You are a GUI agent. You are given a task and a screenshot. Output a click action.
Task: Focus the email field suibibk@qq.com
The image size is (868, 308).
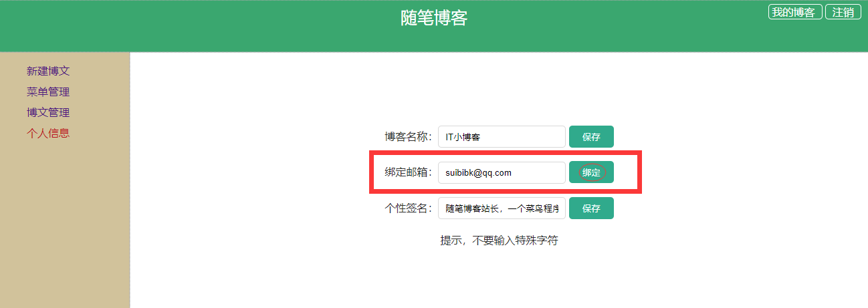coord(502,172)
